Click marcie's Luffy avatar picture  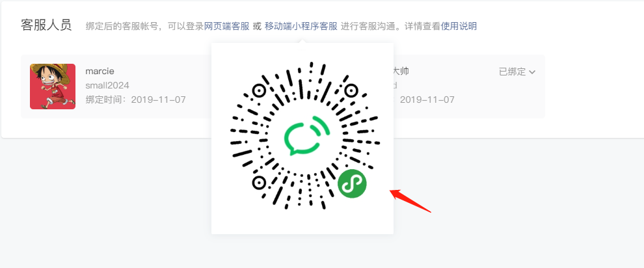point(53,87)
